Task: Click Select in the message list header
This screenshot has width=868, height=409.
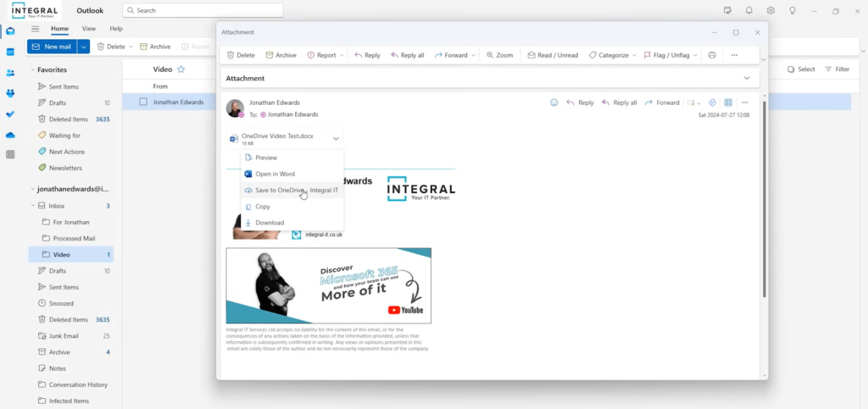Action: pyautogui.click(x=801, y=69)
